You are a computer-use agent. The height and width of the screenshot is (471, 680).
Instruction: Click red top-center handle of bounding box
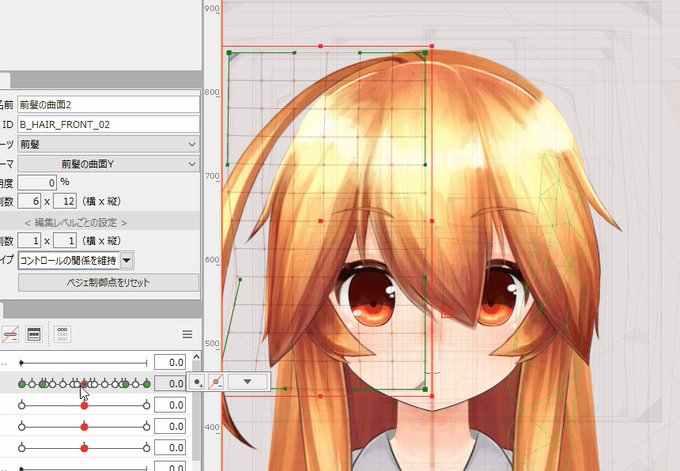[321, 46]
